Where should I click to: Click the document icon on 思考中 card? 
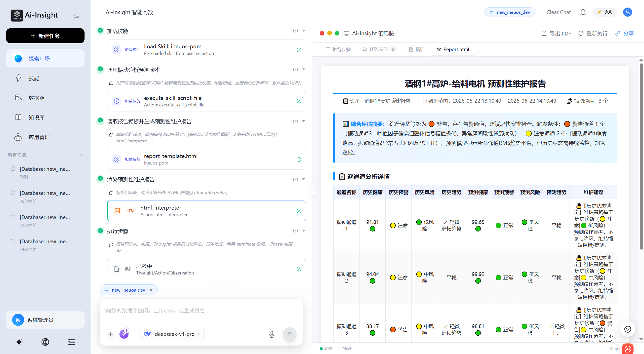[116, 269]
